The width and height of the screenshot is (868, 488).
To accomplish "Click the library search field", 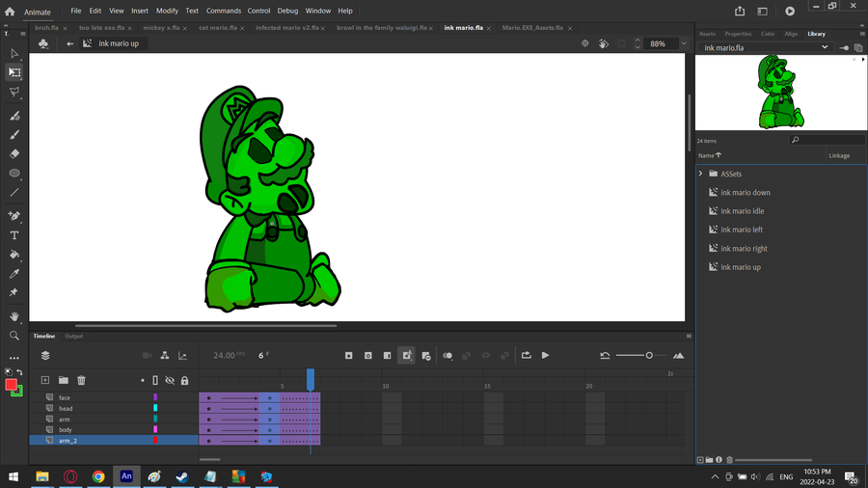I will 827,140.
